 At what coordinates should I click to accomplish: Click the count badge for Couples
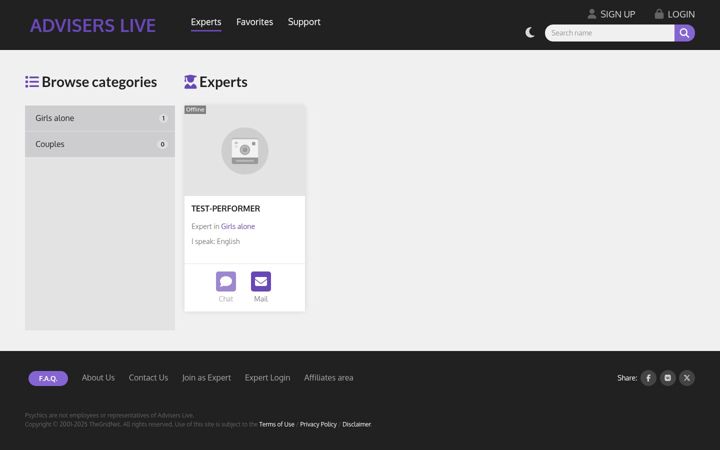[163, 144]
